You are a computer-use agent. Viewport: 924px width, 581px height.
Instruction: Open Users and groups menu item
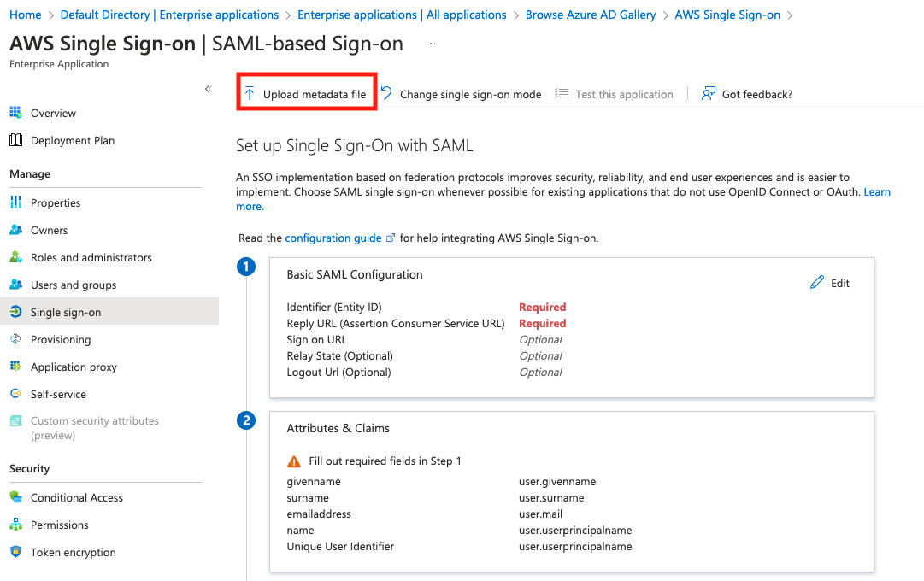[74, 285]
